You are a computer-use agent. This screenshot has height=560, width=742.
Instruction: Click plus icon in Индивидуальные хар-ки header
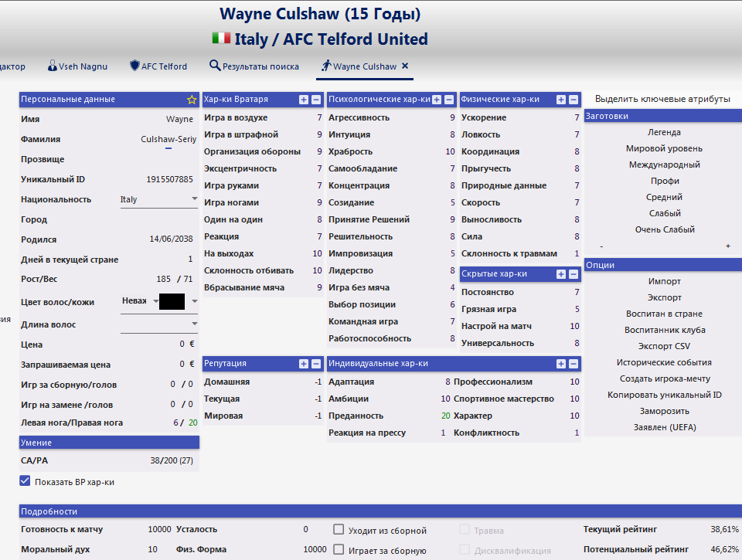[561, 364]
